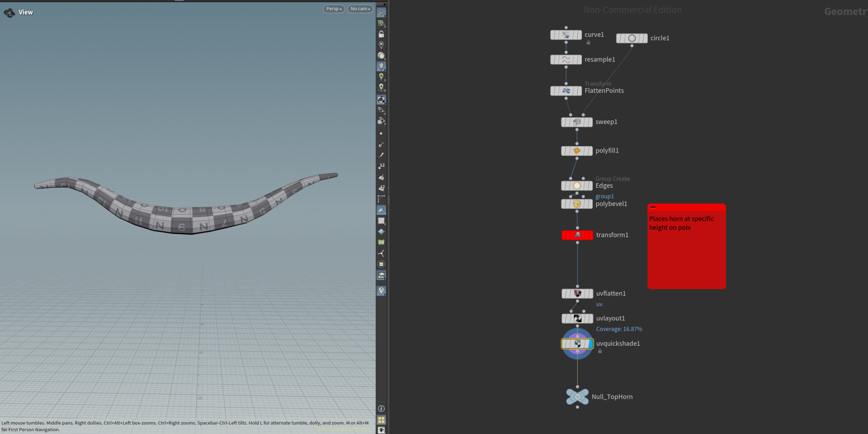Screen dimensions: 868x434
Task: Show point numbers with the 12 display icon
Action: (x=381, y=165)
